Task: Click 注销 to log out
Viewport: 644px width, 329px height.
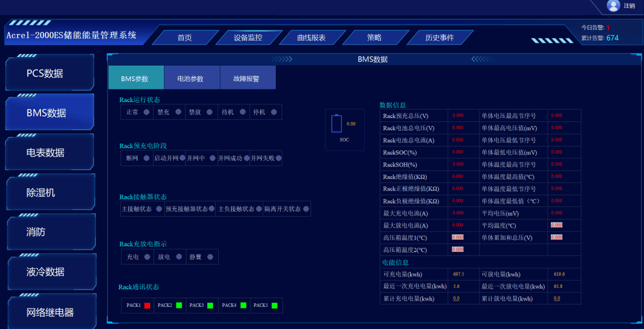Action: pyautogui.click(x=629, y=6)
